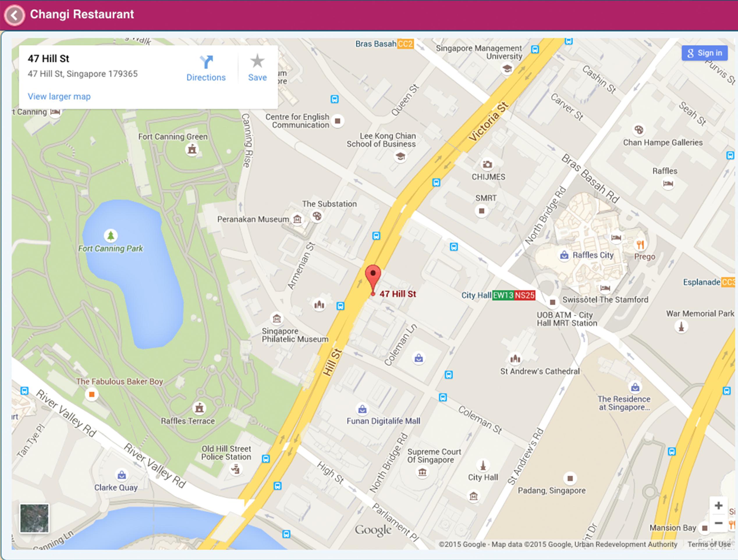Switch to satellite view thumbnail
The height and width of the screenshot is (560, 738).
pyautogui.click(x=34, y=518)
